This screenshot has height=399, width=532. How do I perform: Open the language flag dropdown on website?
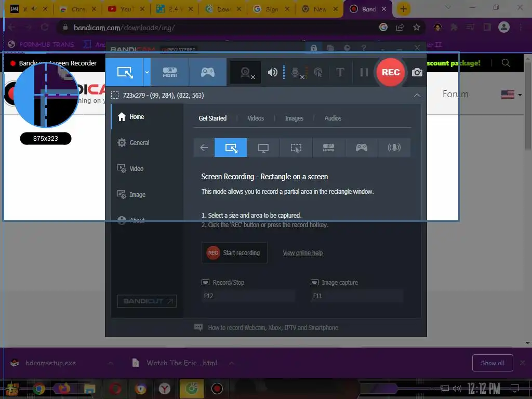(511, 95)
